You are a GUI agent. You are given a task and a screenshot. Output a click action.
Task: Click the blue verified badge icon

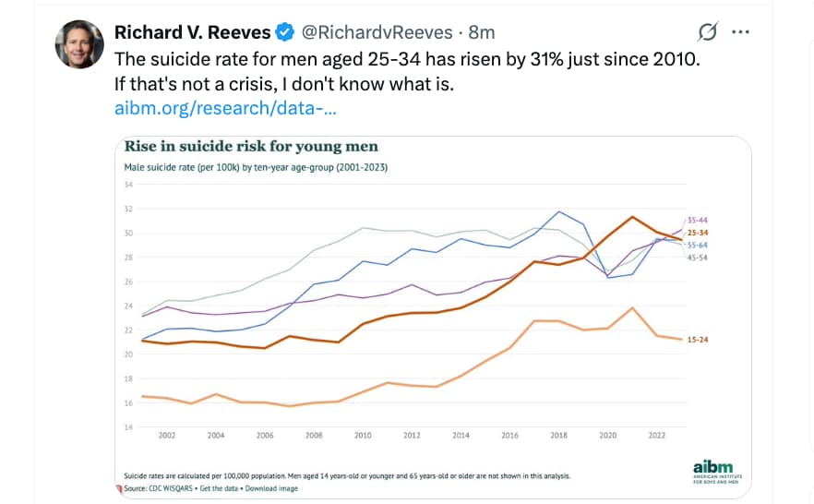pyautogui.click(x=286, y=32)
